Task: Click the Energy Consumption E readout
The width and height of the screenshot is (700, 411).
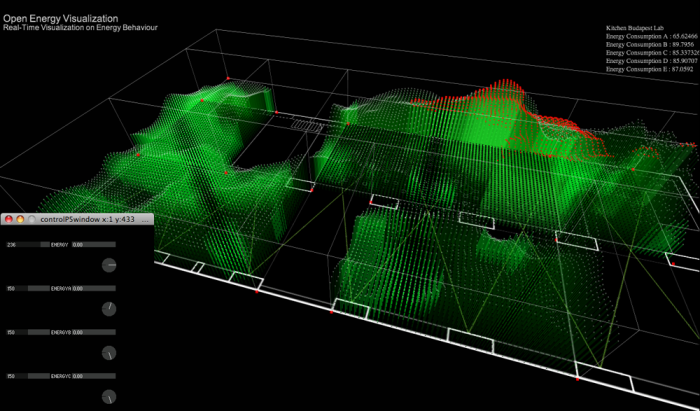Action: [x=649, y=70]
